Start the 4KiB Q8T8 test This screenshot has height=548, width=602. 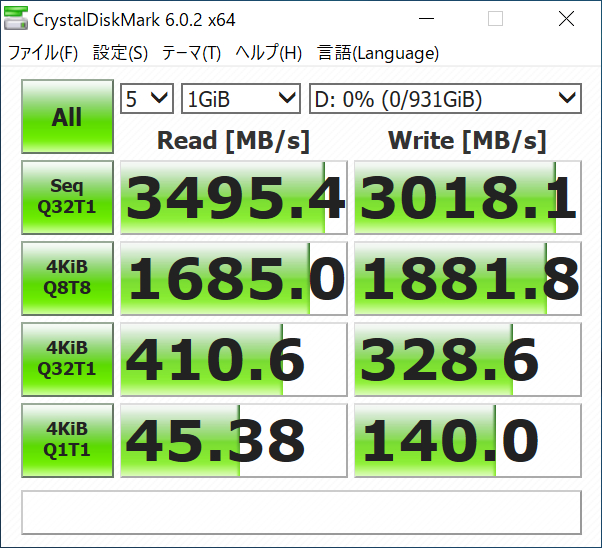point(67,278)
